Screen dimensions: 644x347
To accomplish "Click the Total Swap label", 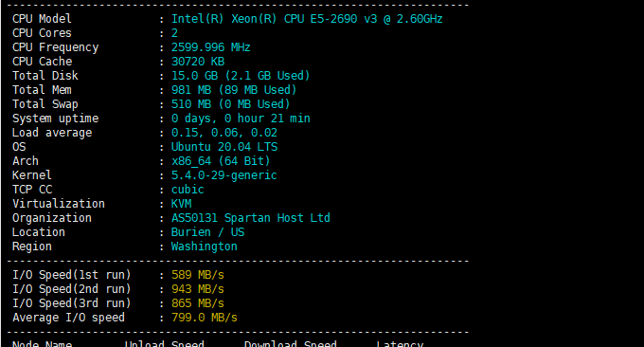I will [x=45, y=104].
